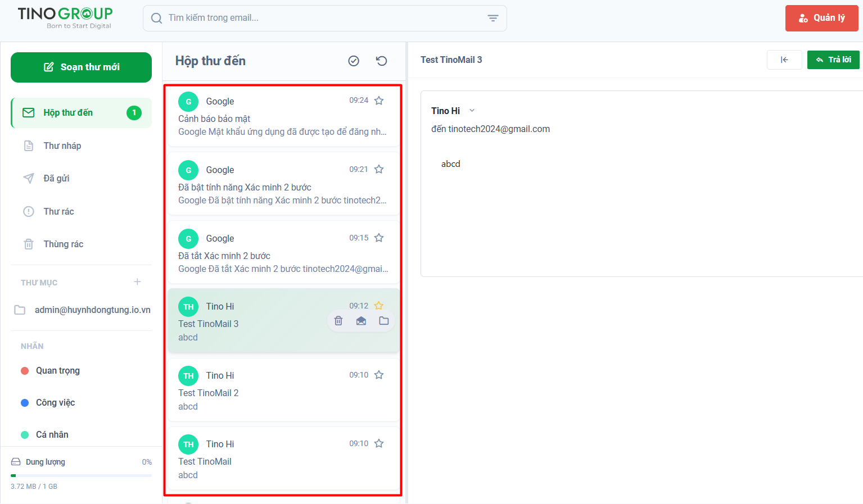Unstar the Test TinoMail 3 email

379,306
